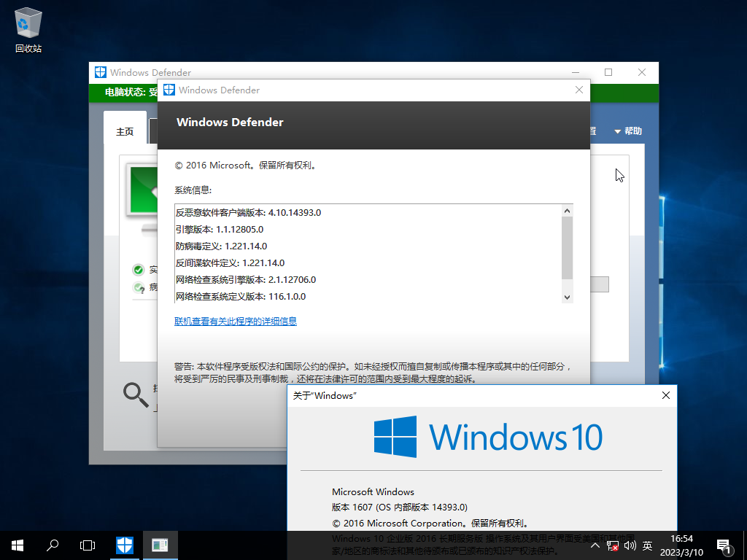This screenshot has height=560, width=747.
Task: Click the Windows Start button
Action: point(18,545)
